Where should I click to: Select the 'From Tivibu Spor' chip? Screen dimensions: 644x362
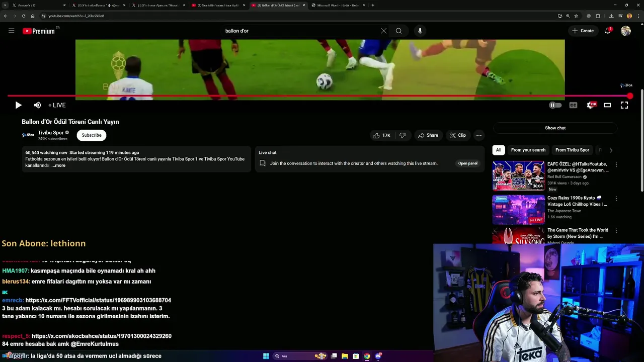(572, 150)
